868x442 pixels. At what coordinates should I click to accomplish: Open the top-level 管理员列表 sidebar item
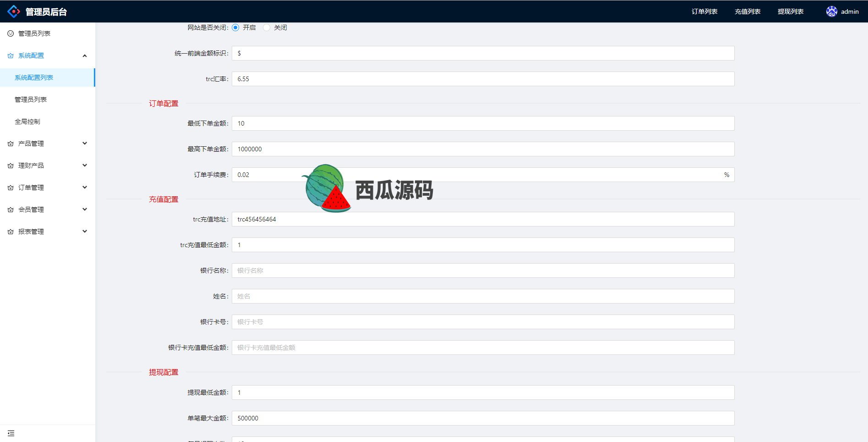click(48, 33)
